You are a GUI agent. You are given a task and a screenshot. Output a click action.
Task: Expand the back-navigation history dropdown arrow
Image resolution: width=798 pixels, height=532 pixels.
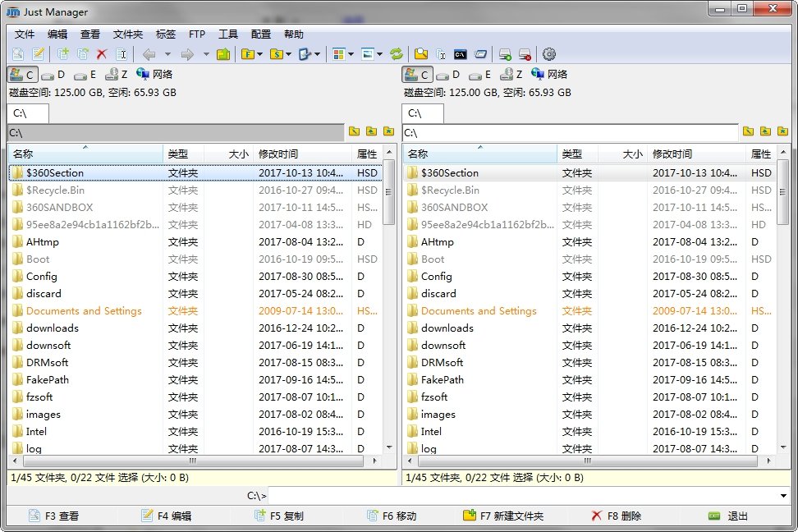[167, 54]
